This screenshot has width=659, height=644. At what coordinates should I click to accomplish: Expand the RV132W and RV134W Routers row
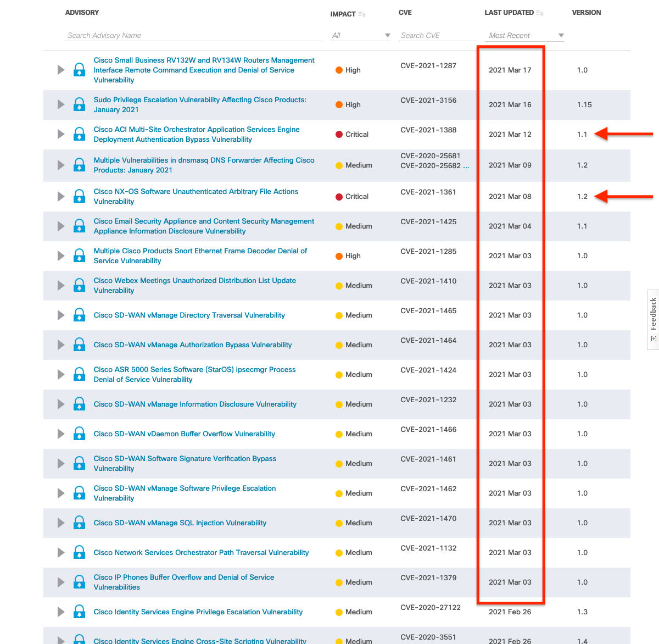coord(61,70)
